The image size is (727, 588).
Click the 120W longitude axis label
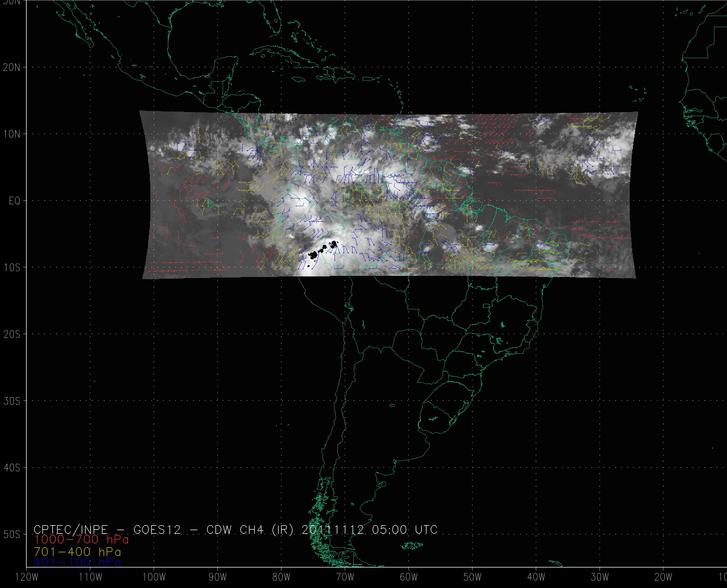(27, 577)
